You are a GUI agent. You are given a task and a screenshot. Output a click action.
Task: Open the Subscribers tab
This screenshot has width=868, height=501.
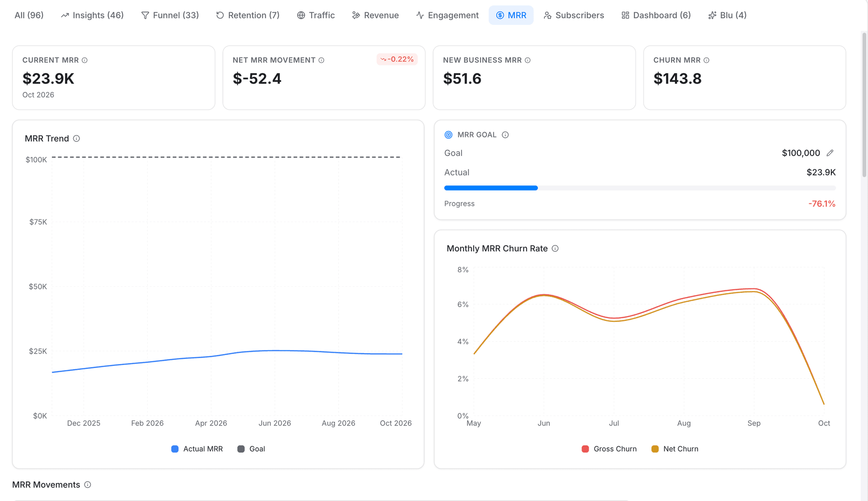(x=574, y=15)
